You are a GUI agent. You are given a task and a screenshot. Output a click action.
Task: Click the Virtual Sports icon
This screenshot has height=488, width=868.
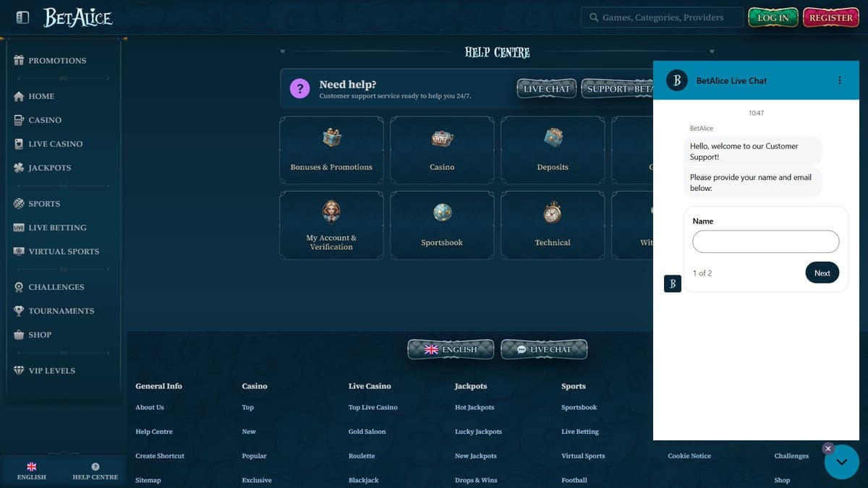coord(19,252)
